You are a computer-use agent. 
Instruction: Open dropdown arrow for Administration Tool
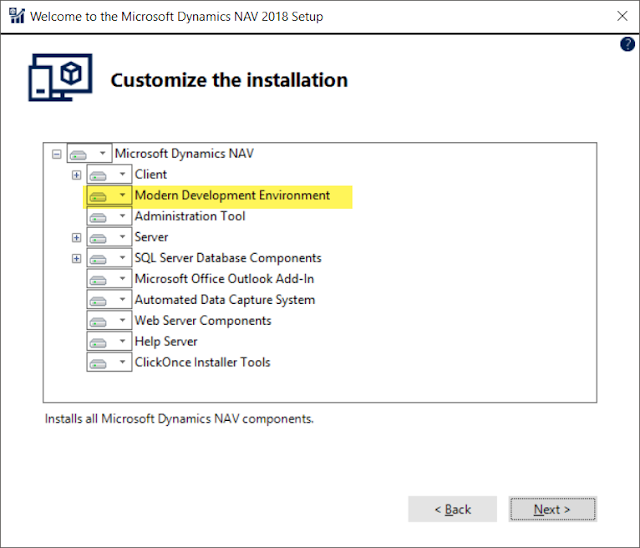122,215
